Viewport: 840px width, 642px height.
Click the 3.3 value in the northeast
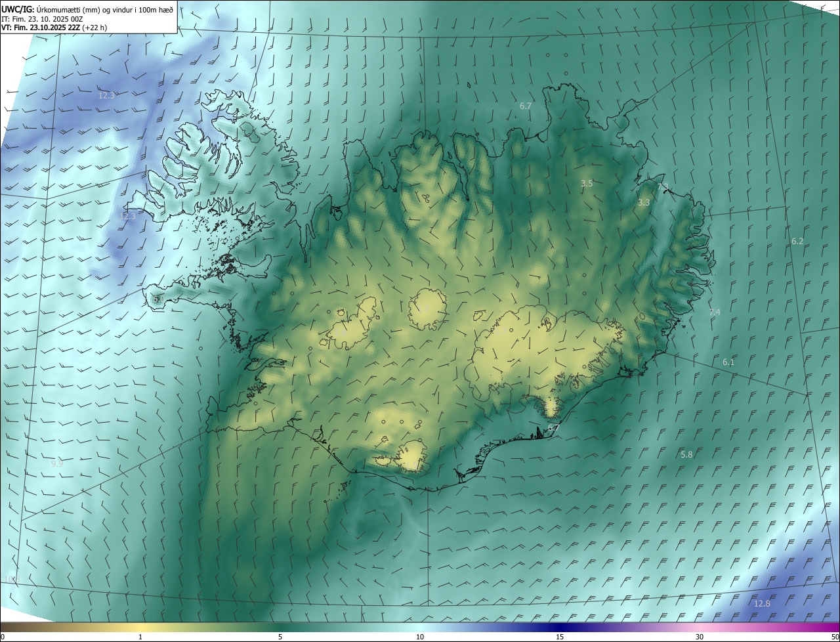point(644,203)
